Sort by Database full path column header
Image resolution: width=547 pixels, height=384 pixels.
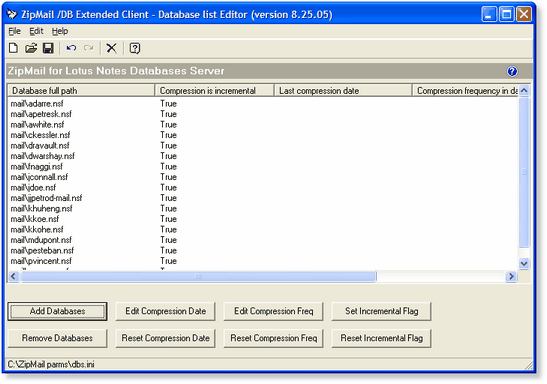(81, 91)
